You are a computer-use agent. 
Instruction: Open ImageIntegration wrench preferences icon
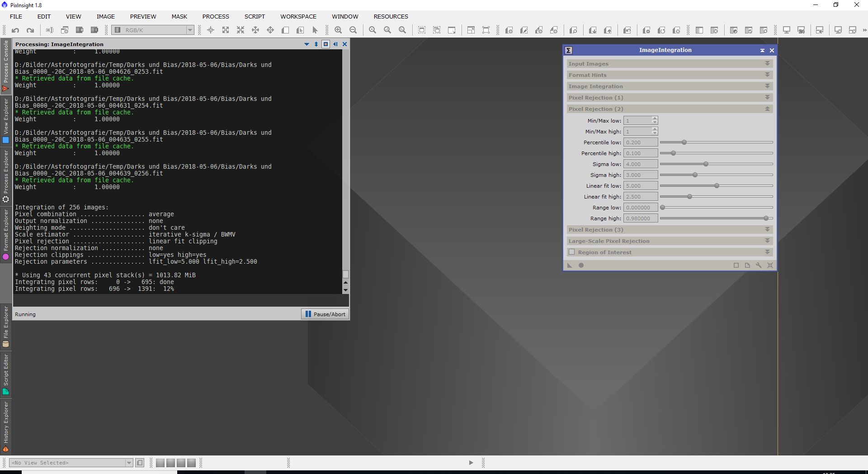[759, 265]
